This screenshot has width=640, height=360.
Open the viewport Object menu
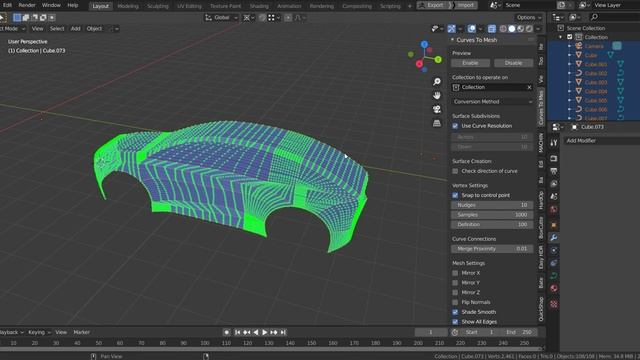(94, 29)
